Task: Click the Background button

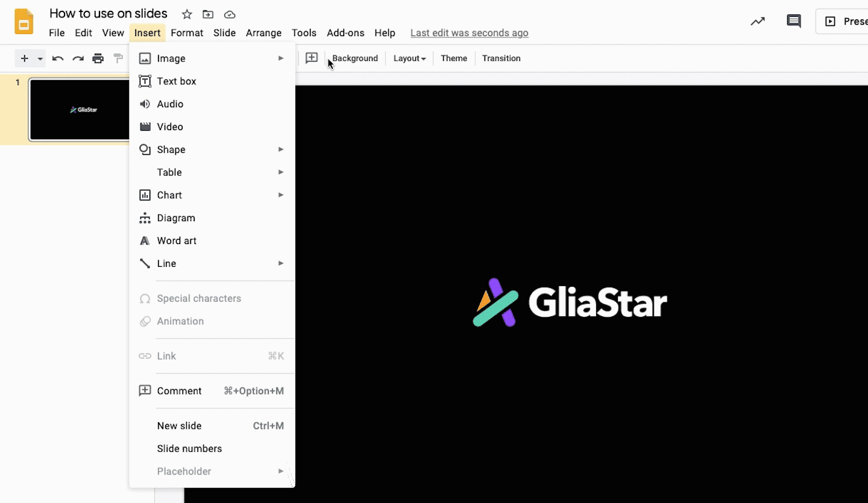Action: point(355,58)
